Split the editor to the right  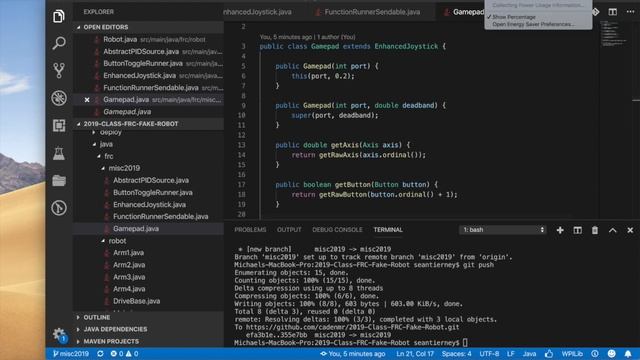613,12
